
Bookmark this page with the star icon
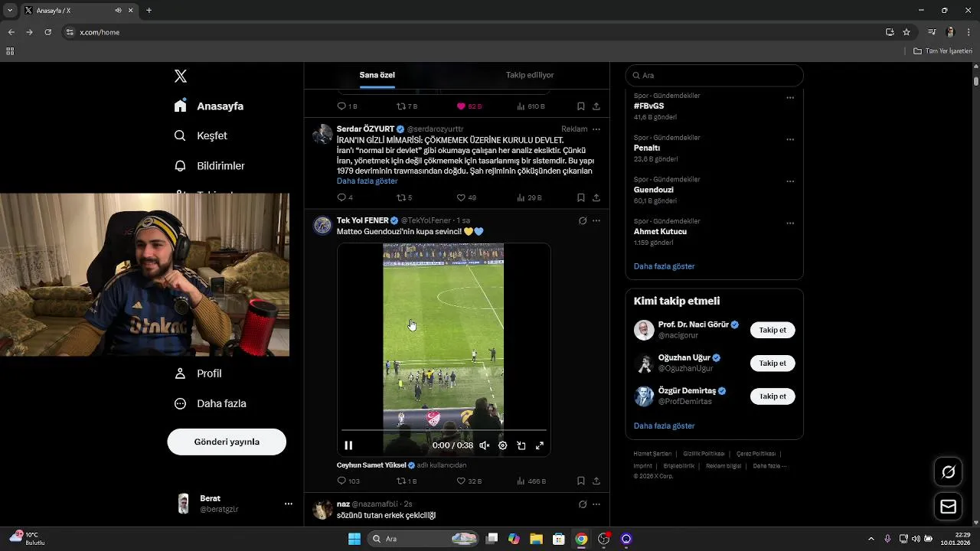(x=906, y=32)
